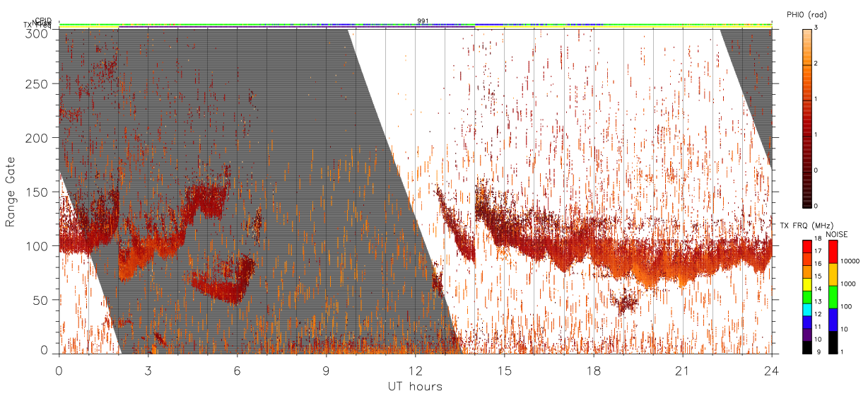Screen dimensions: 868x401
Task: Click the 11 label on TX FRQ legend
Action: click(x=818, y=327)
